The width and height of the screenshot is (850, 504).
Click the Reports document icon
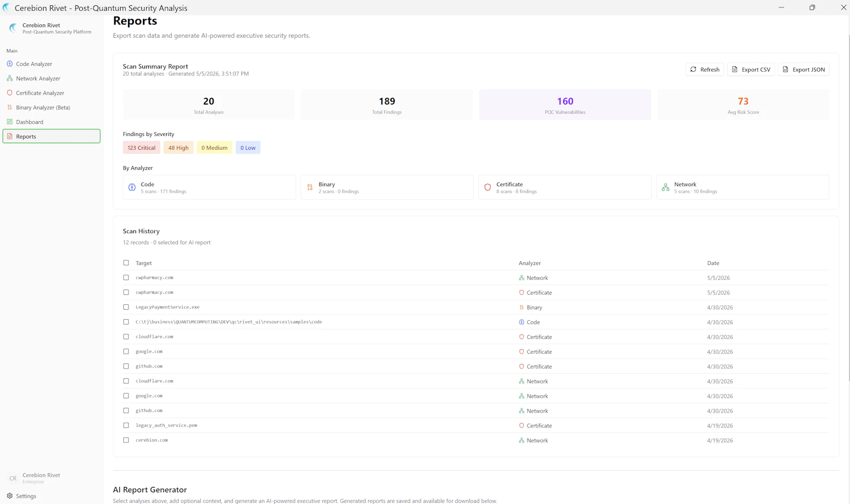pos(10,136)
